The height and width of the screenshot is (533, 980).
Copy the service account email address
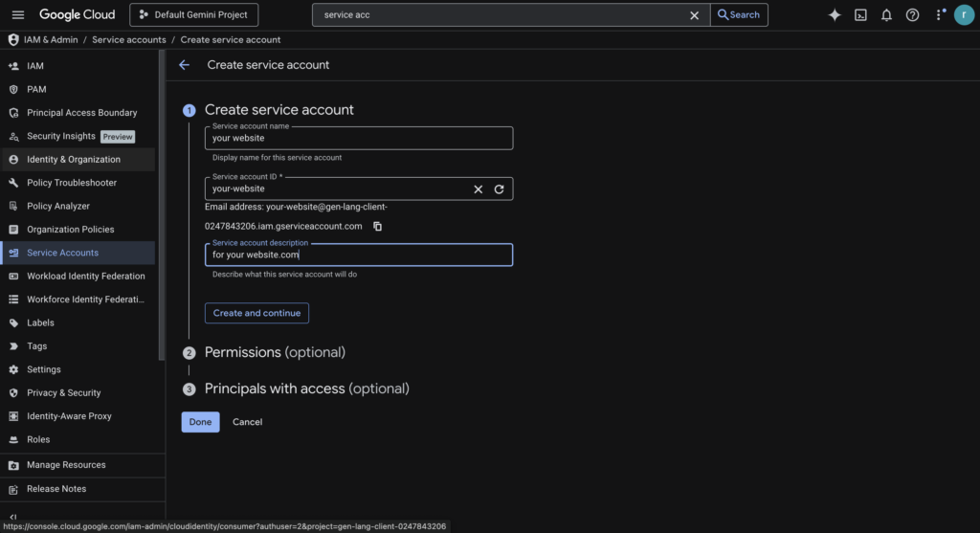tap(377, 227)
